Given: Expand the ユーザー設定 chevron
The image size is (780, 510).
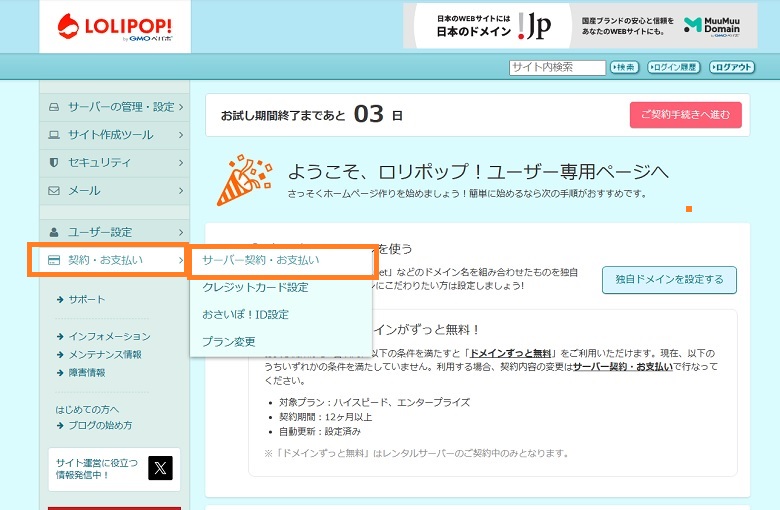Looking at the screenshot, I should tap(181, 232).
